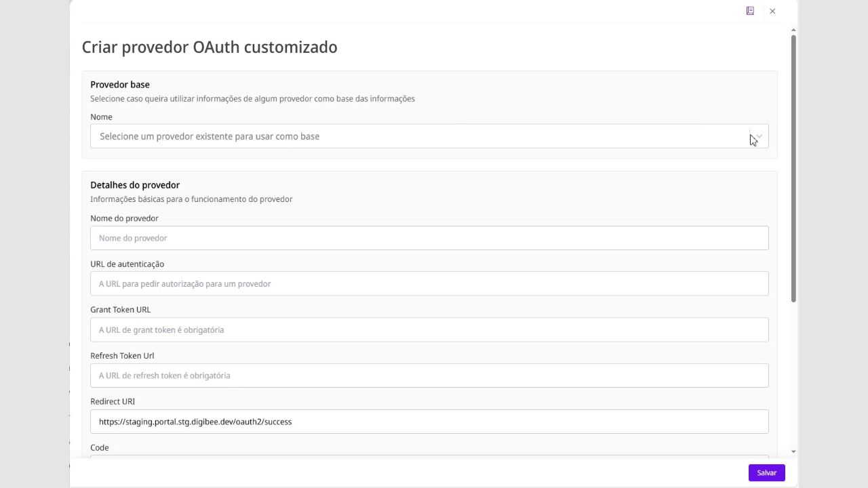Click the 'Redirect URI' label text
The width and height of the screenshot is (868, 488).
point(113,401)
